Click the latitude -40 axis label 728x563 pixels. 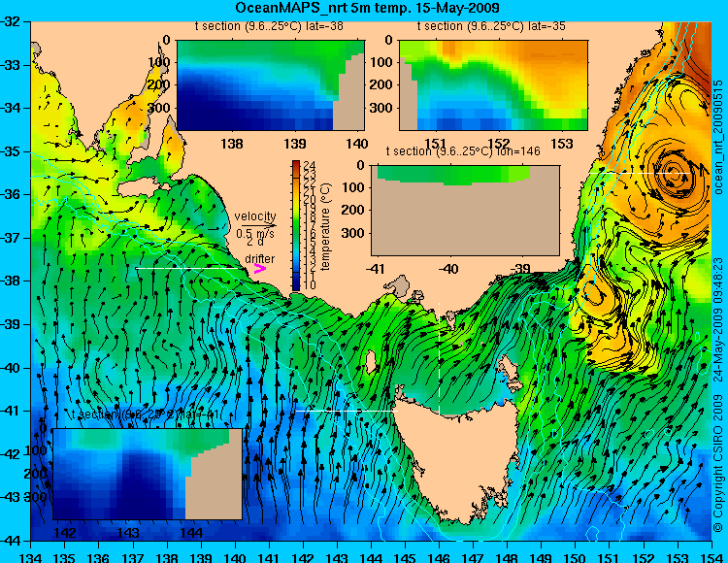(x=11, y=368)
